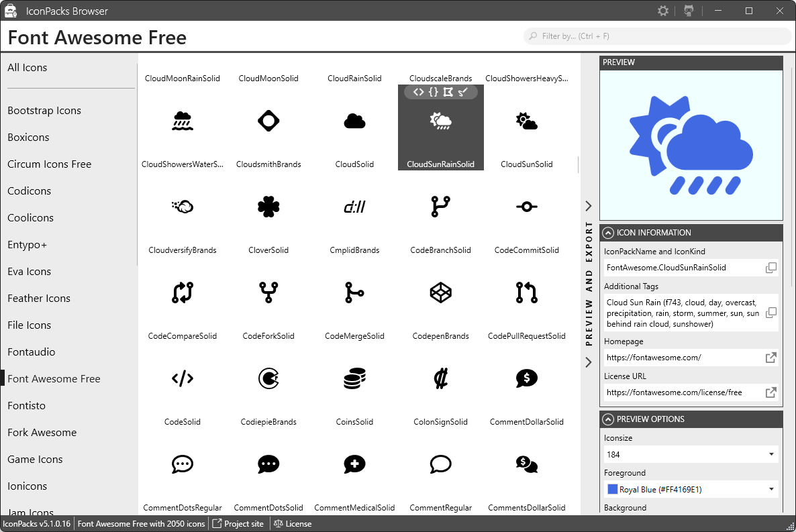Click the FontAwesome.CloudSunRainSolid text field

coord(683,268)
